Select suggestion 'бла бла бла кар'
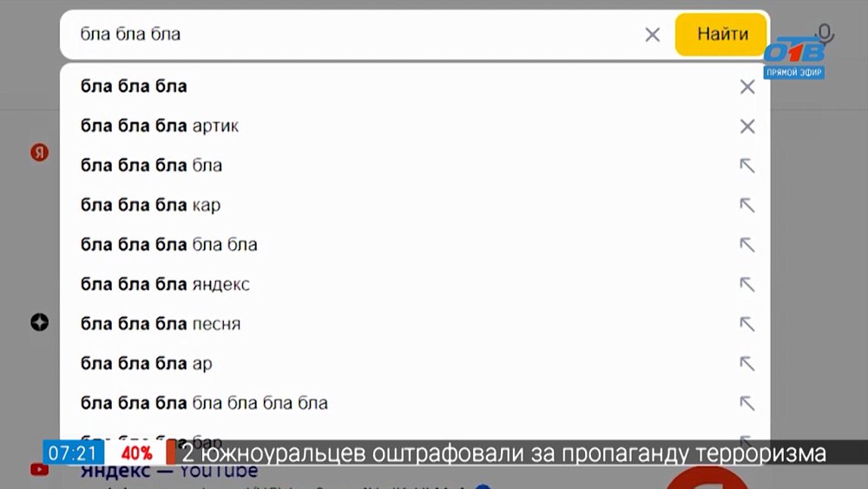Image resolution: width=868 pixels, height=489 pixels. pyautogui.click(x=414, y=205)
